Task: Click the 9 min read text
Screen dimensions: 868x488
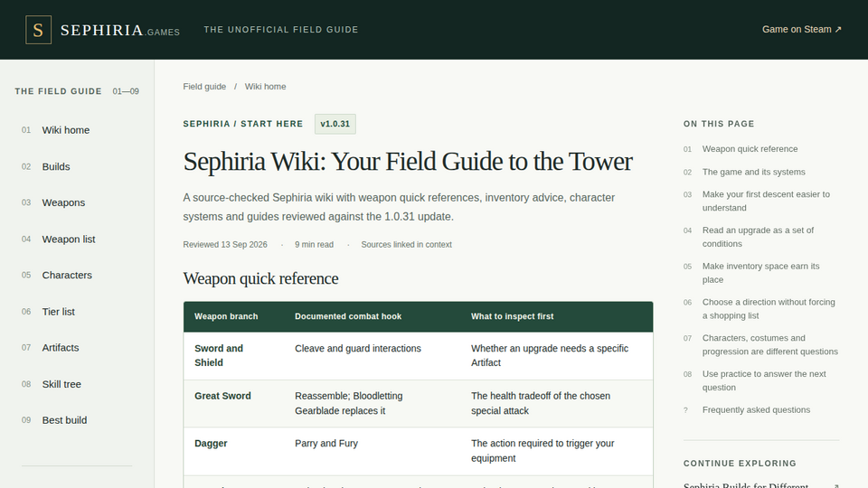Action: click(x=314, y=245)
